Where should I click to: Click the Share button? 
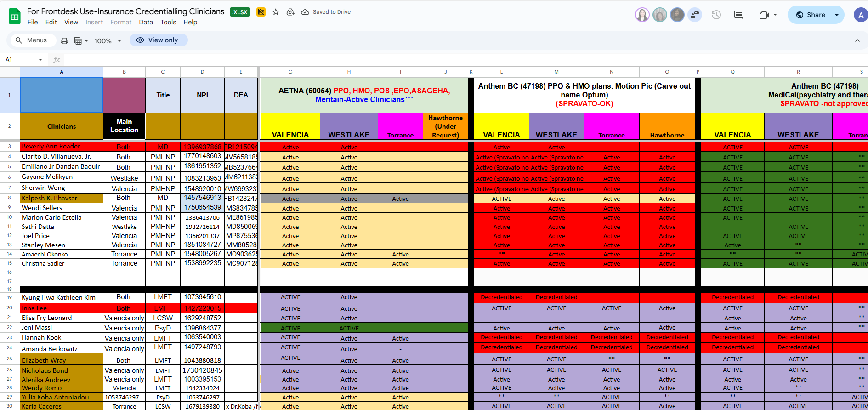(811, 15)
